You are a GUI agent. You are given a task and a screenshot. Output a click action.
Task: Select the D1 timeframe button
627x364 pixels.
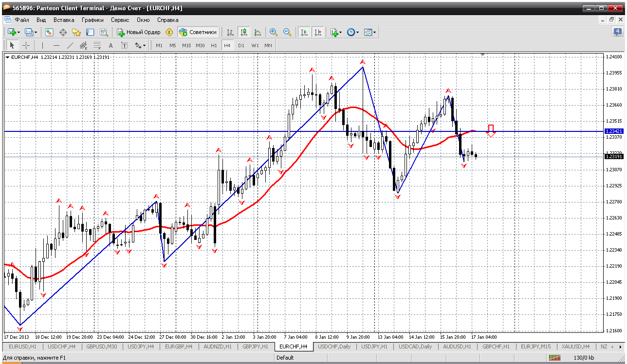click(241, 45)
